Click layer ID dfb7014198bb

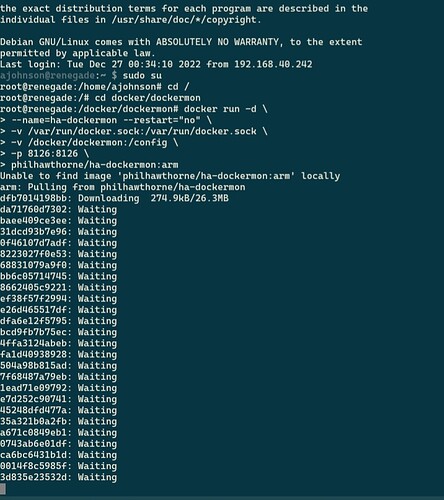pos(33,198)
